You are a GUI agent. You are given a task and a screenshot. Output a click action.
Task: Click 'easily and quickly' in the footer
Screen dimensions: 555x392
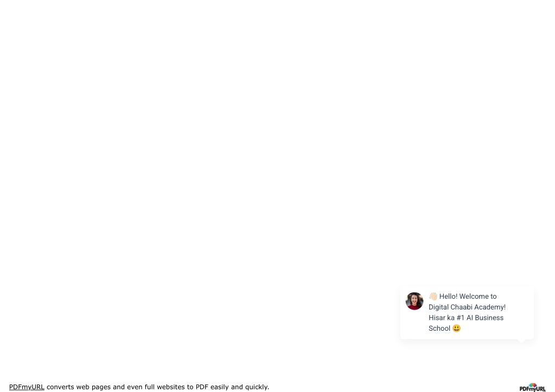coord(239,387)
